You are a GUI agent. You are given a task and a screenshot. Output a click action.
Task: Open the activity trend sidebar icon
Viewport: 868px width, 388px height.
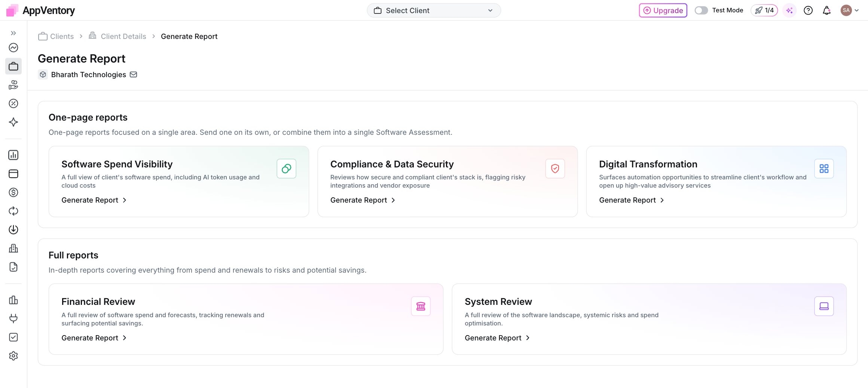[x=13, y=48]
